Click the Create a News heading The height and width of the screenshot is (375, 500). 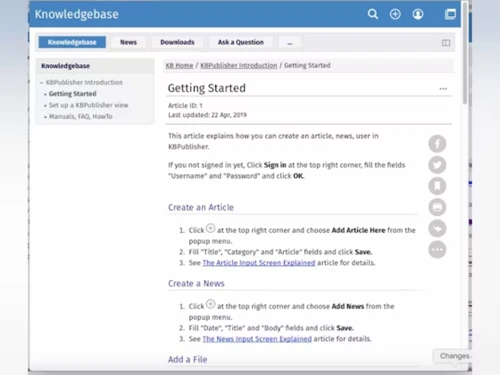(x=196, y=283)
